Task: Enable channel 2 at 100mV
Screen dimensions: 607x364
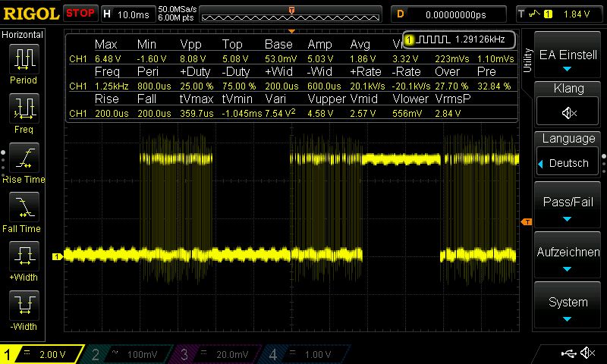Action: (130, 354)
